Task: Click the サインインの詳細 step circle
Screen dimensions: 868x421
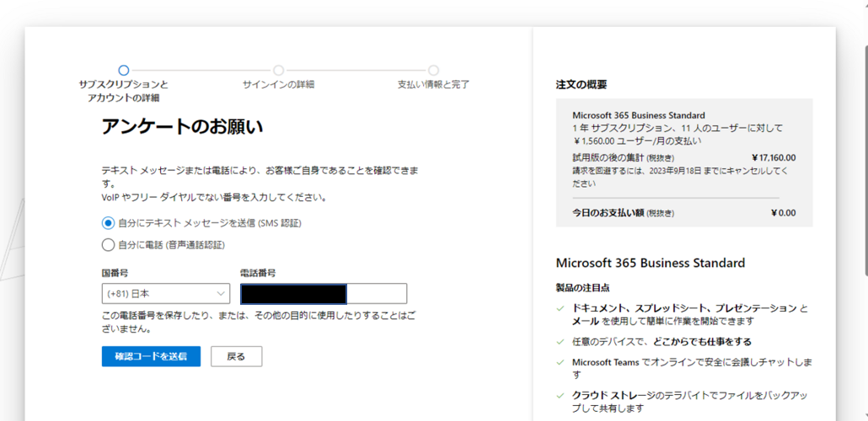Action: (x=278, y=70)
